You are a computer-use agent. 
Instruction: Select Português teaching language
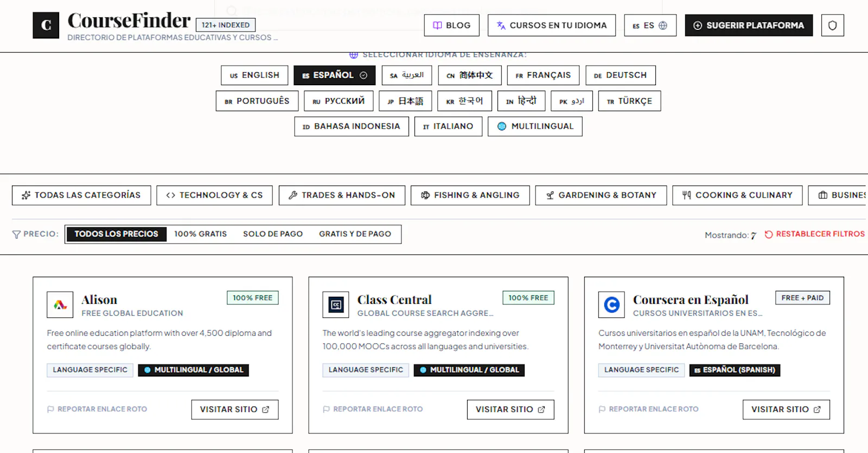tap(257, 101)
